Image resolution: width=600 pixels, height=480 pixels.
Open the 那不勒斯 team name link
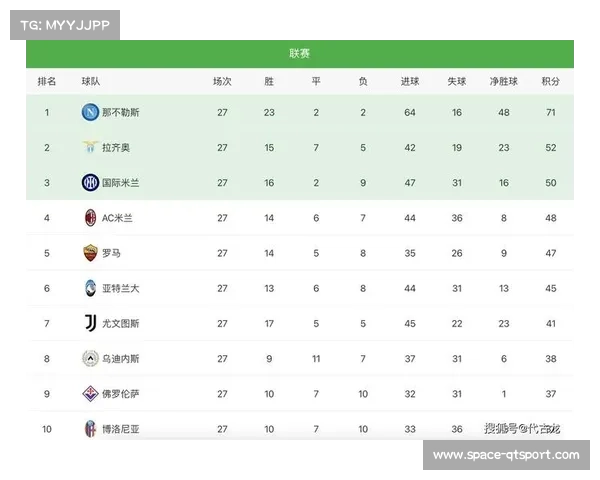click(121, 113)
